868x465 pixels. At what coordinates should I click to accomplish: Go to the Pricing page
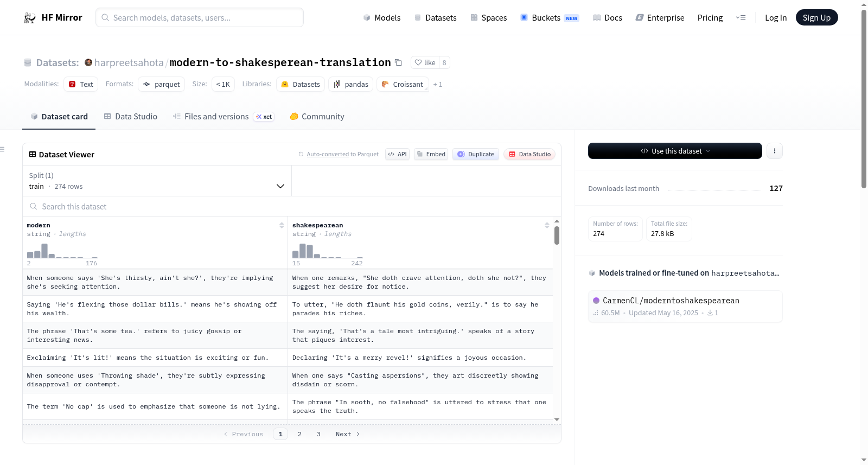point(710,18)
